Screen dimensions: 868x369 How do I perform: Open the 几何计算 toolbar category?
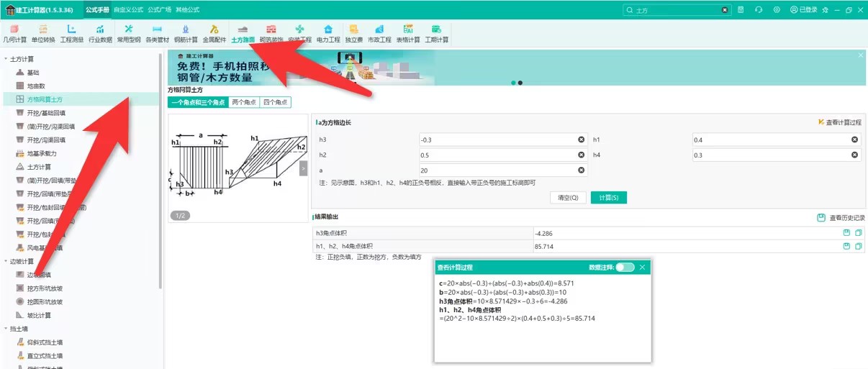tap(14, 33)
